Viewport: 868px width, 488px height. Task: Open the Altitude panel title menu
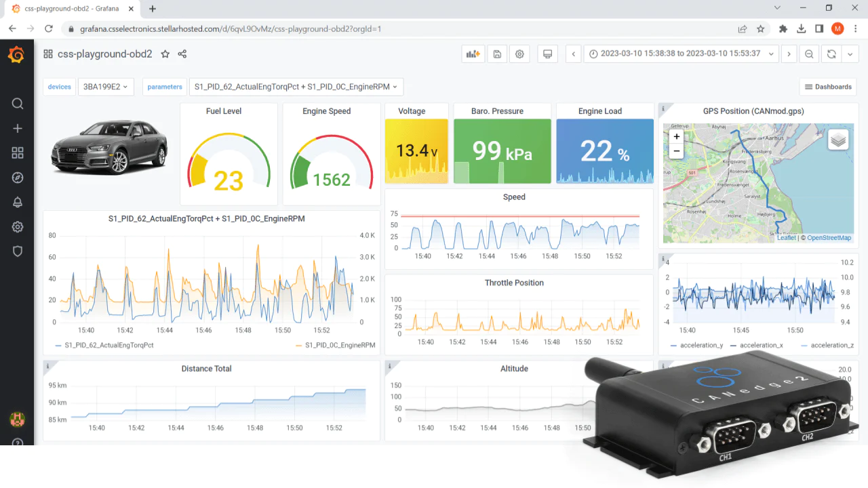click(x=514, y=369)
